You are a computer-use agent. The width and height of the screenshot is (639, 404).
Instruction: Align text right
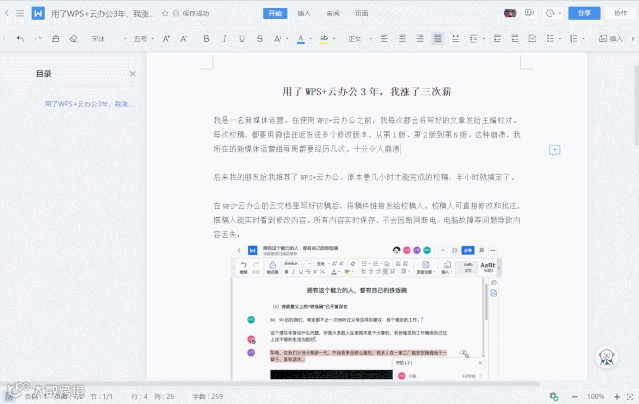tap(420, 39)
